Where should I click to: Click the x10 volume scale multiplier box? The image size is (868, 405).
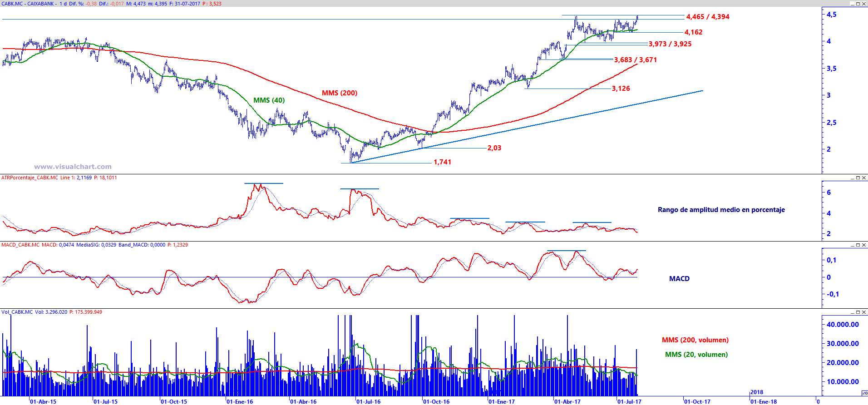point(864,393)
